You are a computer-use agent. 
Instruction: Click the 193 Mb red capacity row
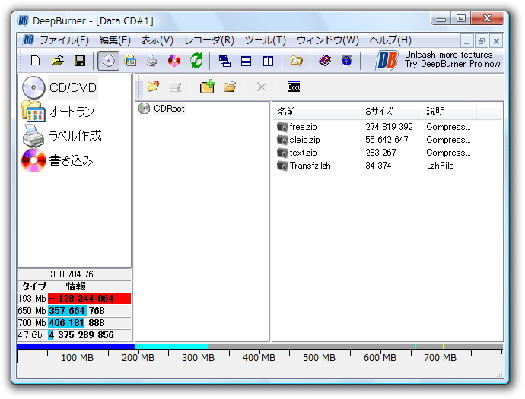[74, 299]
